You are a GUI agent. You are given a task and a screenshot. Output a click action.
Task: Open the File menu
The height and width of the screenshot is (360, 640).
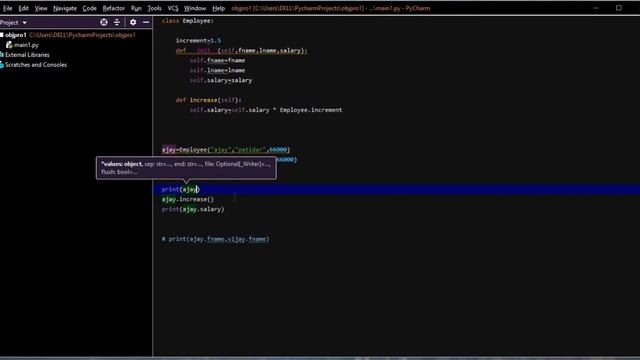(x=7, y=8)
